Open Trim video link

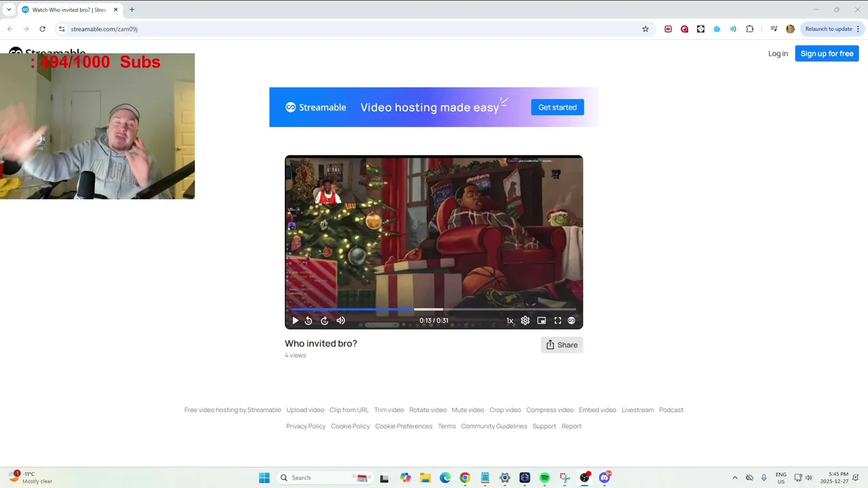tap(389, 410)
